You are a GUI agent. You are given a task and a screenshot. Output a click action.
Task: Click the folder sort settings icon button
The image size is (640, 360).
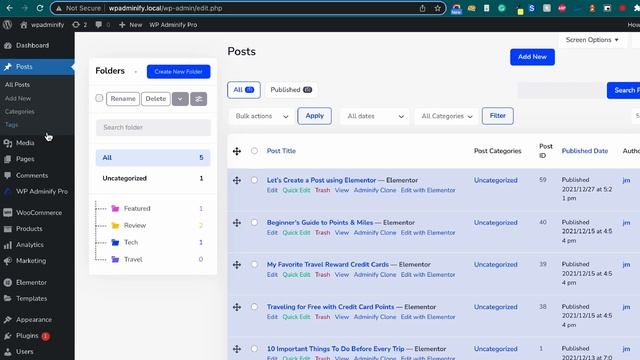tap(199, 99)
